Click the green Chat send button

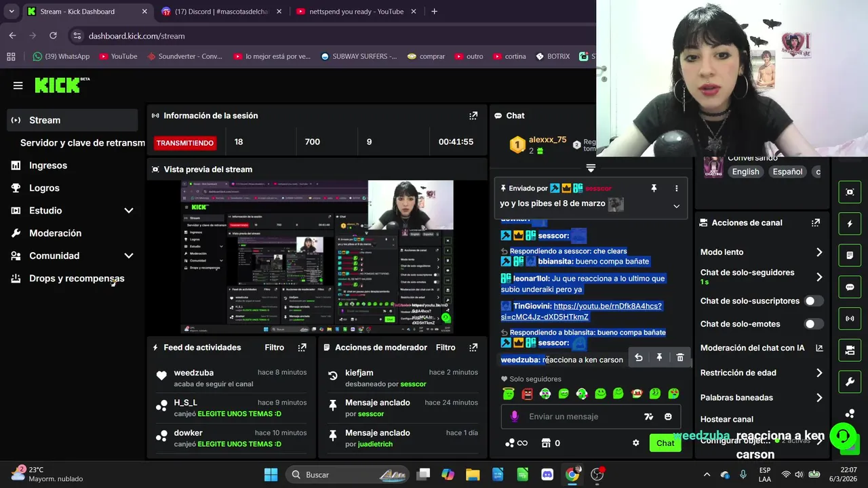[x=665, y=443]
